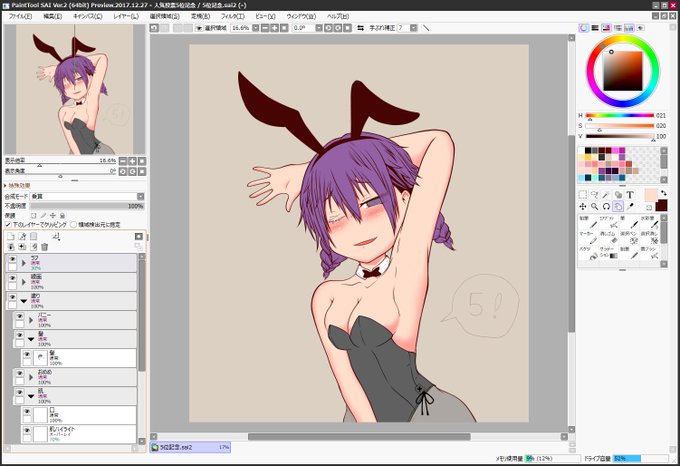Uncheck 下のレイヤーでクリッピング checkbox

click(8, 225)
